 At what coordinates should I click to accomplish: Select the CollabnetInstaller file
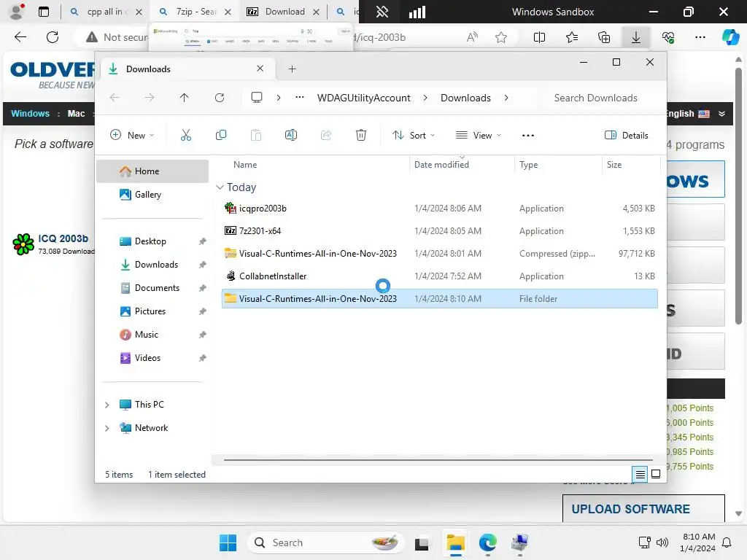(439, 276)
